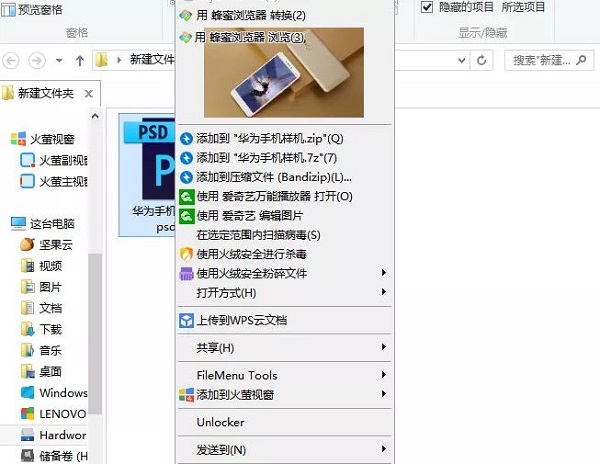This screenshot has height=464, width=600.
Task: Click the sidebar scroll-up arrow
Action: click(95, 116)
